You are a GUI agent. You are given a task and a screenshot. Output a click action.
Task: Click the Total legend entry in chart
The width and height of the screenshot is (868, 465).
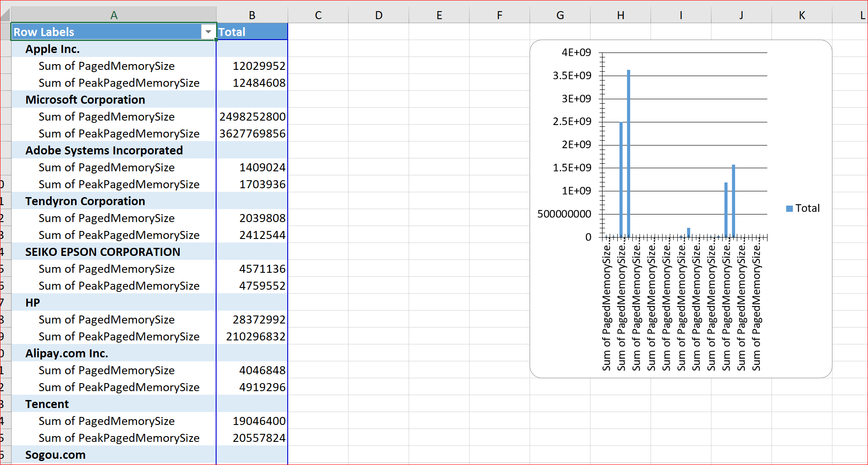coord(803,208)
